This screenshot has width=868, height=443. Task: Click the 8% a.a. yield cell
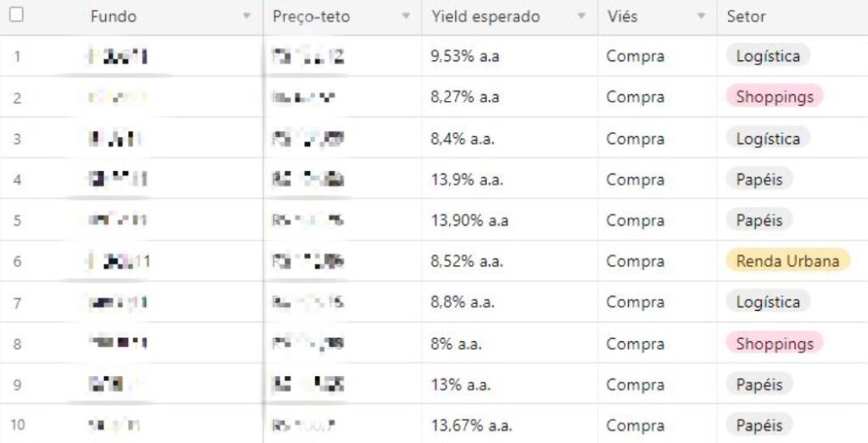point(456,343)
